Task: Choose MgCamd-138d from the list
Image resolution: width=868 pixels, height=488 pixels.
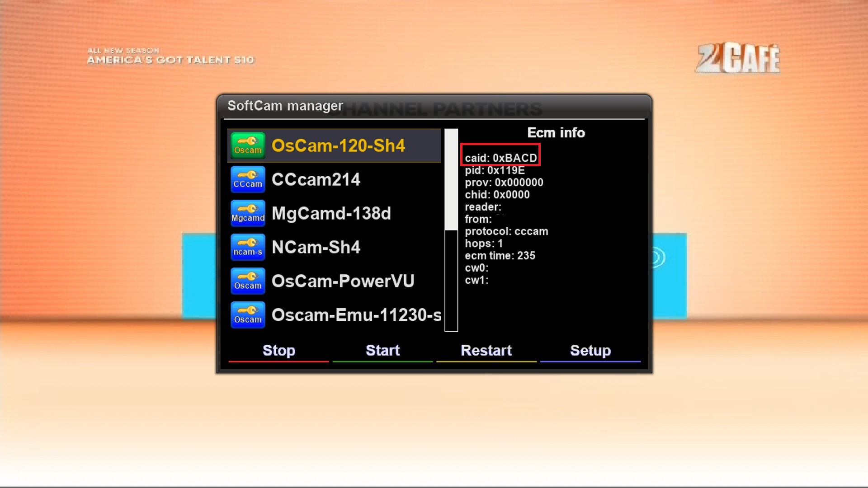Action: tap(334, 213)
